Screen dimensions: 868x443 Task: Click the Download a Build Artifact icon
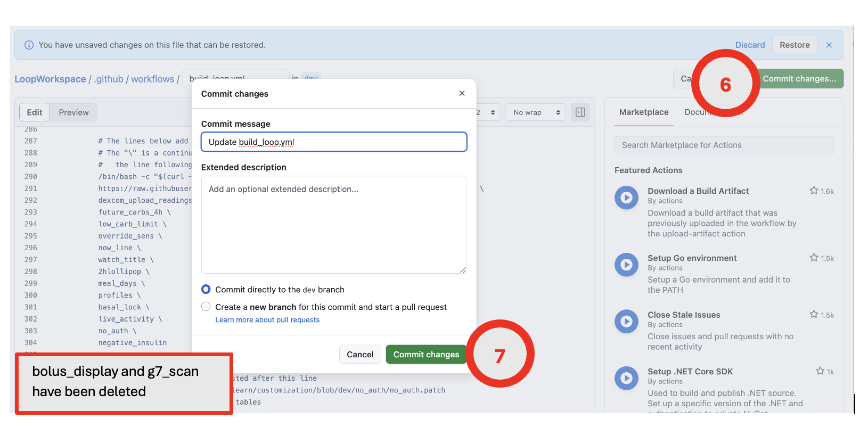click(x=626, y=198)
